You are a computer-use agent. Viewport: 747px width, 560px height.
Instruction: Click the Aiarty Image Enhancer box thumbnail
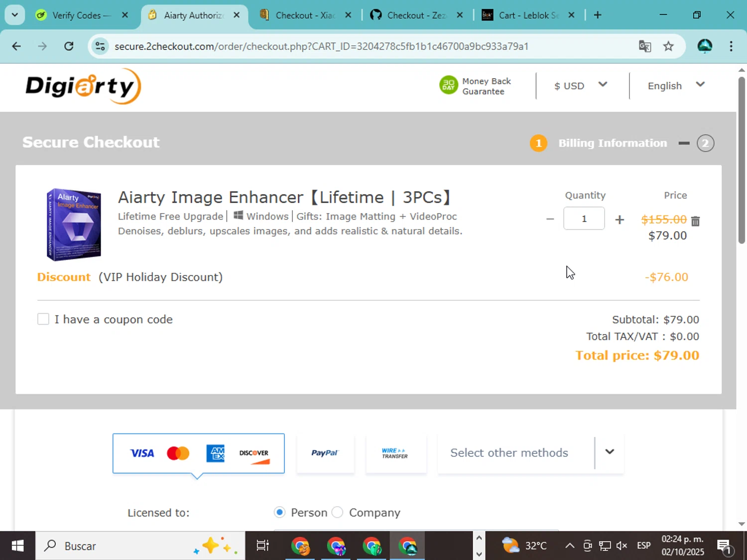pyautogui.click(x=74, y=224)
